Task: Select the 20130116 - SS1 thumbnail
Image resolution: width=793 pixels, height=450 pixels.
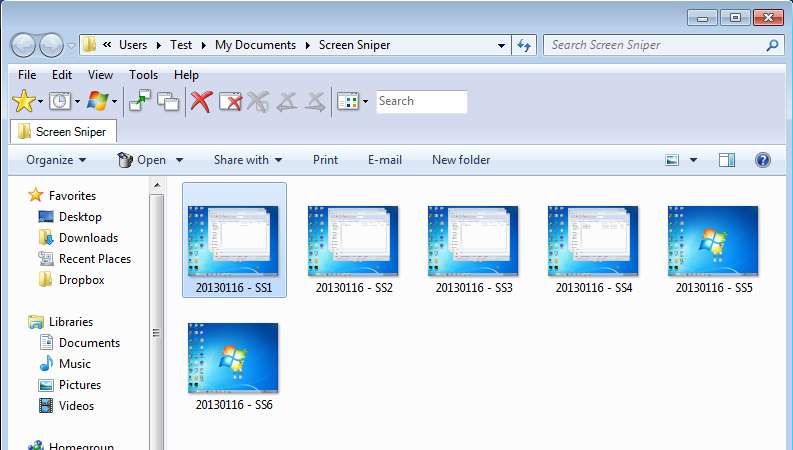Action: tap(234, 241)
